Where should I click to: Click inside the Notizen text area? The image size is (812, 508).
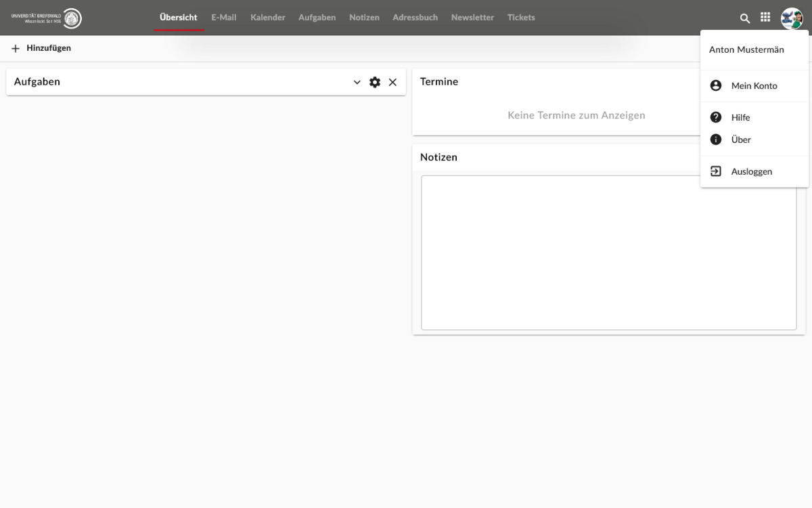tap(608, 253)
